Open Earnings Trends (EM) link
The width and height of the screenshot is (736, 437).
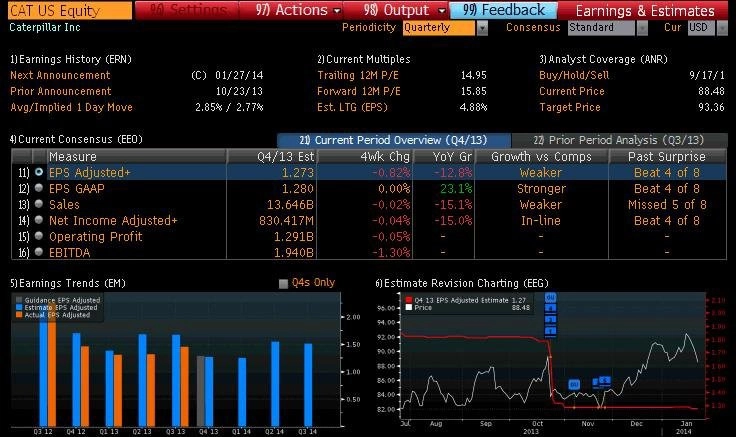click(x=68, y=284)
